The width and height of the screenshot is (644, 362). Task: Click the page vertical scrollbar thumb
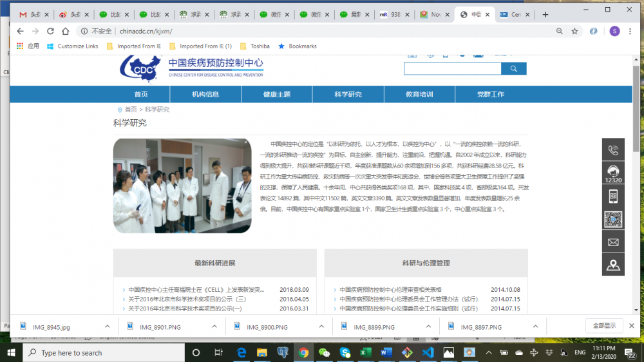coord(636,97)
